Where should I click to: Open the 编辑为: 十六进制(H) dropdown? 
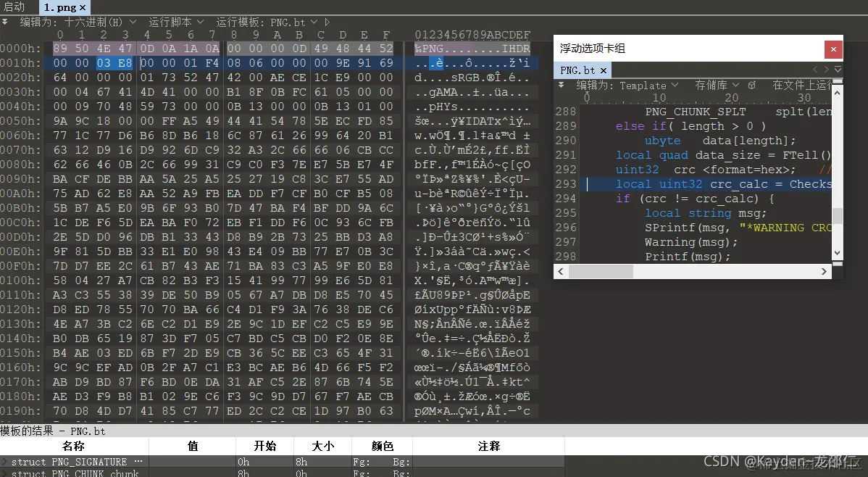coord(78,22)
